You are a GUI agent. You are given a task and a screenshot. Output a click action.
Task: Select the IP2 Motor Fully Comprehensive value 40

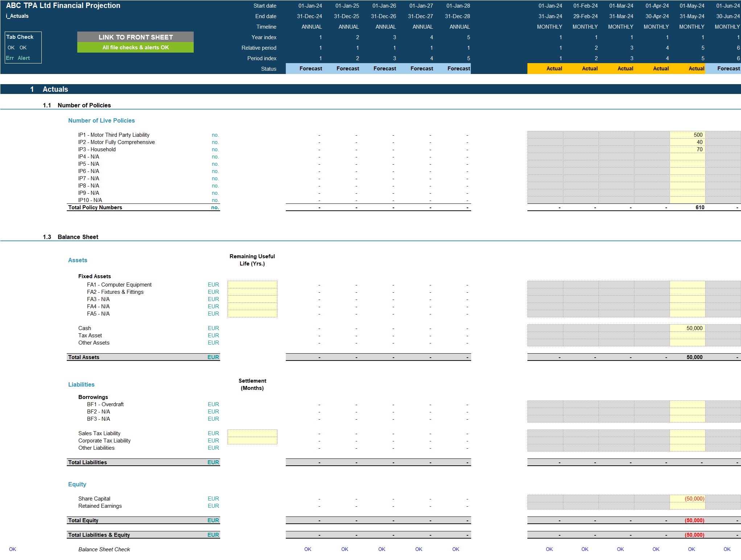point(687,142)
